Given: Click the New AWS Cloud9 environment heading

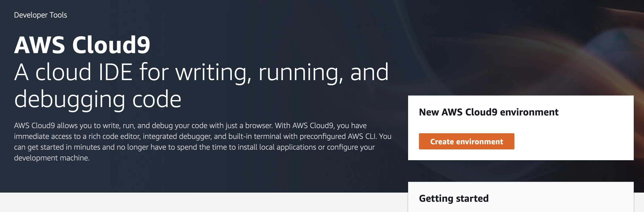Looking at the screenshot, I should [489, 112].
